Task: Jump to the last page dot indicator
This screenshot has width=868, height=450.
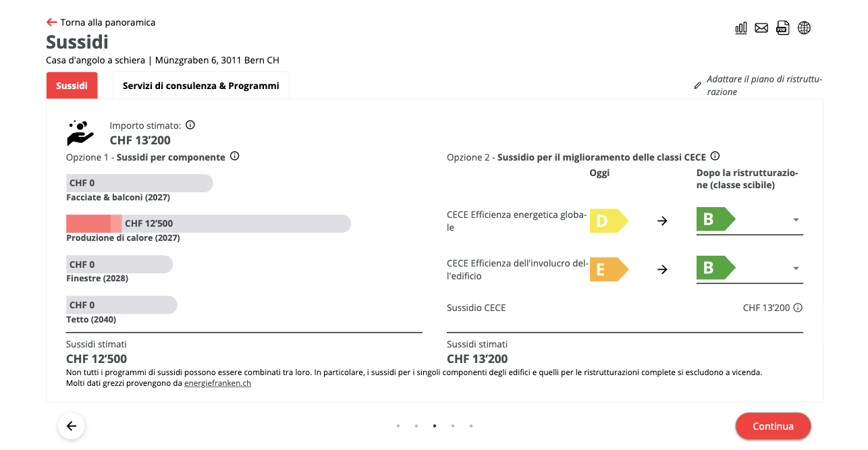Action: [471, 426]
